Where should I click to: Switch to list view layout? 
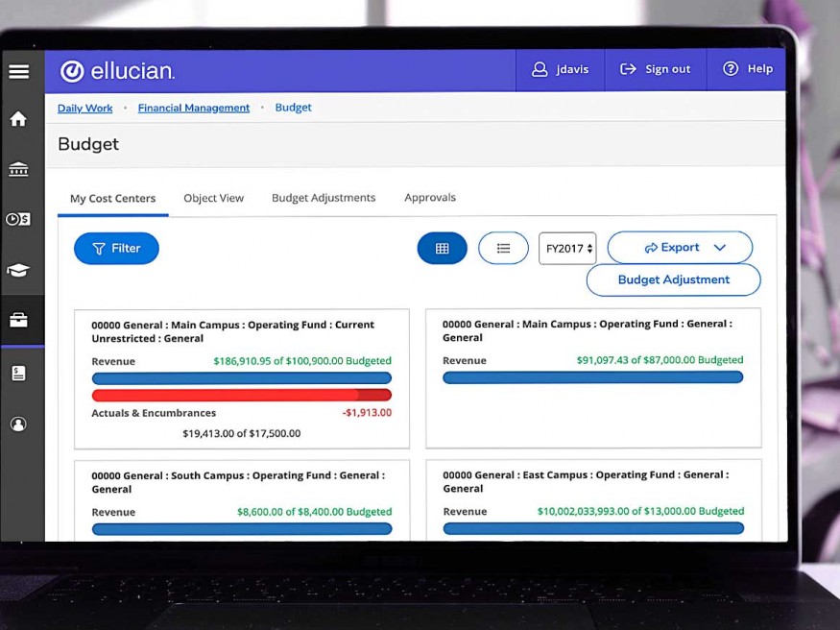coord(503,248)
